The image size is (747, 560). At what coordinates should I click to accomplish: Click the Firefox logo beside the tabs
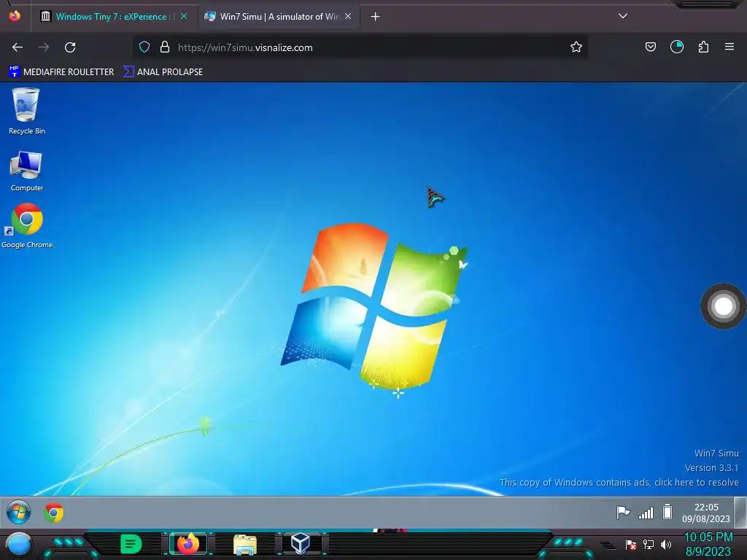click(15, 16)
